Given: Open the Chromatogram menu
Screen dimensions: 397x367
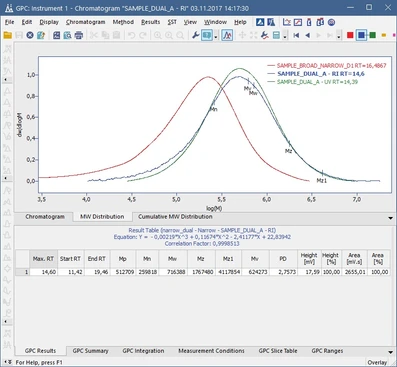Looking at the screenshot, I should pos(85,22).
